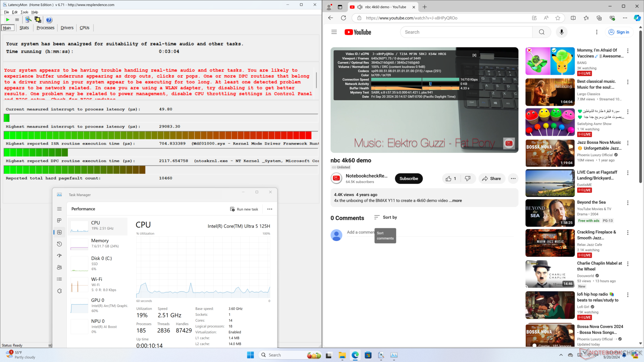Click the Sign in button
Screen dimensions: 644x362
pos(619,32)
